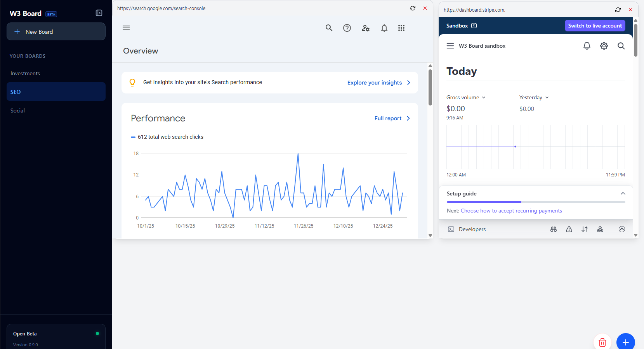The image size is (644, 349).
Task: Collapse the Setup guide section
Action: (x=623, y=194)
